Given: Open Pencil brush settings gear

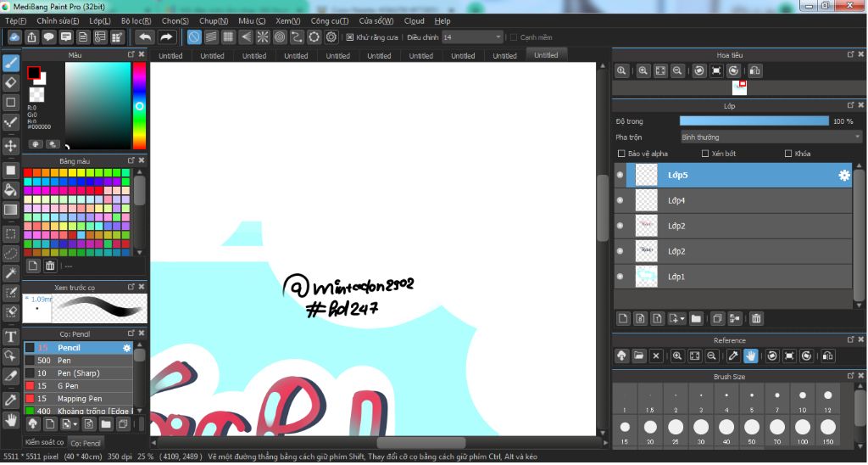Looking at the screenshot, I should [x=127, y=348].
